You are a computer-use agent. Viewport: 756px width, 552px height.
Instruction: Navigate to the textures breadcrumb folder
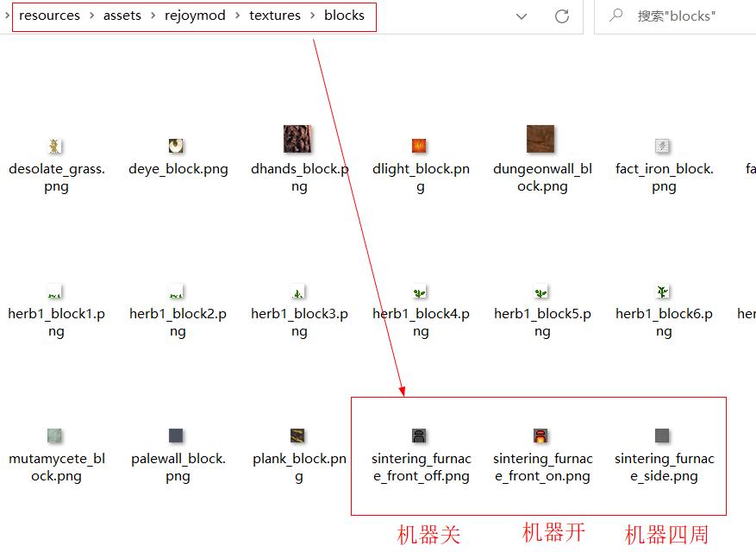(275, 16)
